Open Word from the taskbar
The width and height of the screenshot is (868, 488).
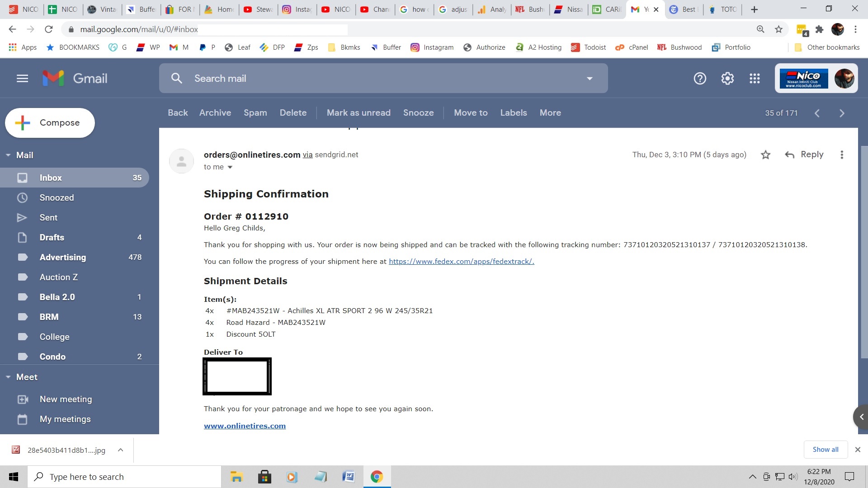click(x=349, y=477)
